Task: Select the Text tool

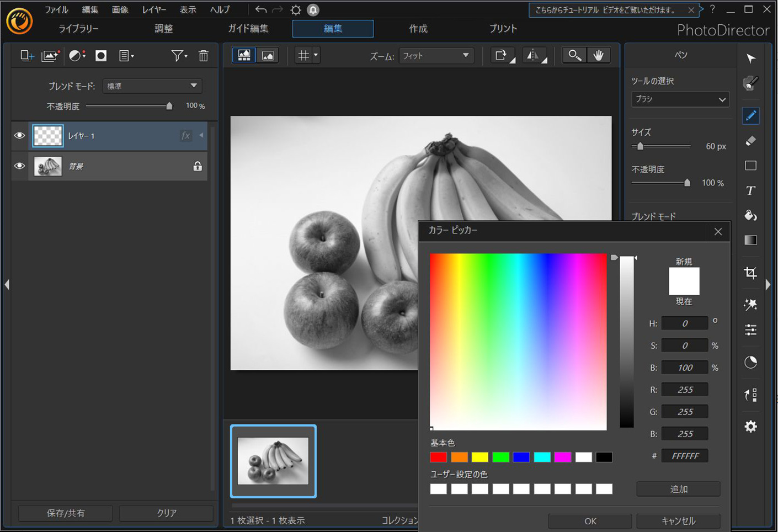Action: pyautogui.click(x=751, y=190)
